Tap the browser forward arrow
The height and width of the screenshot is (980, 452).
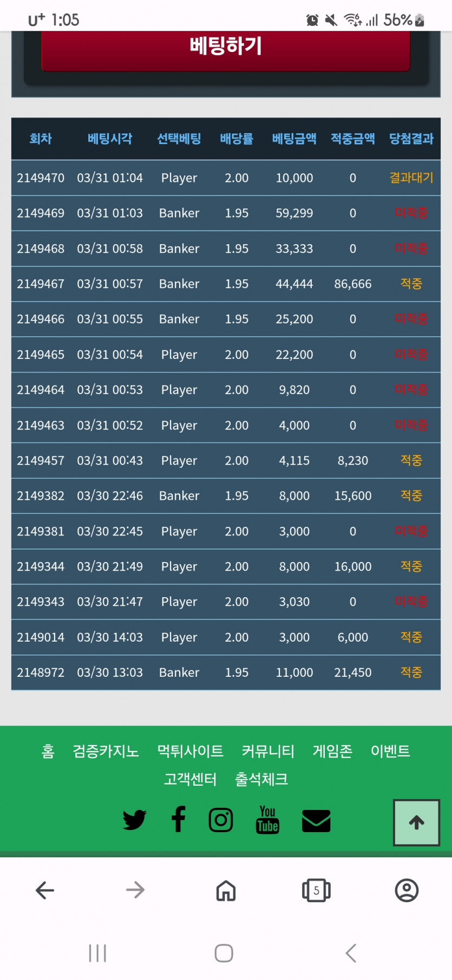click(x=135, y=890)
